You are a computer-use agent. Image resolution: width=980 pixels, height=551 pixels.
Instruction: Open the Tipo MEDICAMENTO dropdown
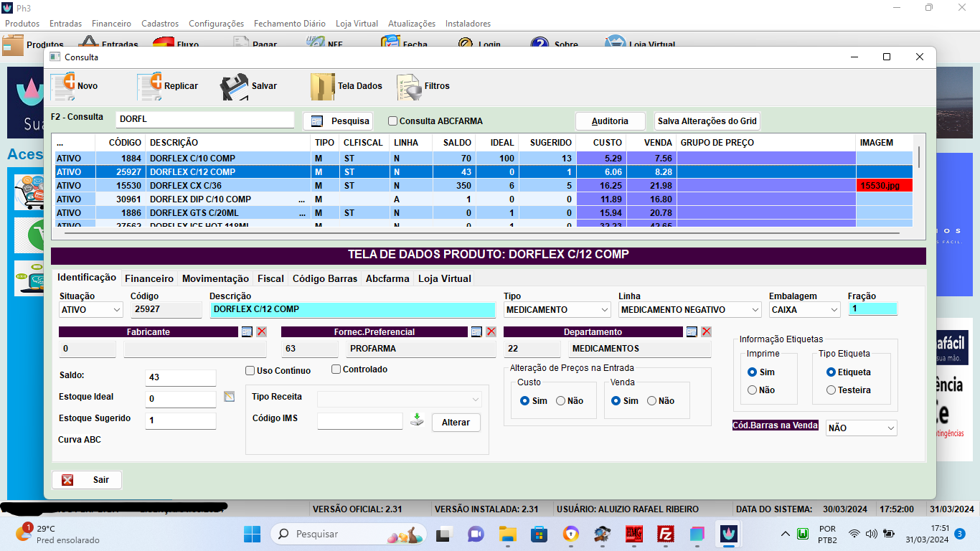pos(557,310)
